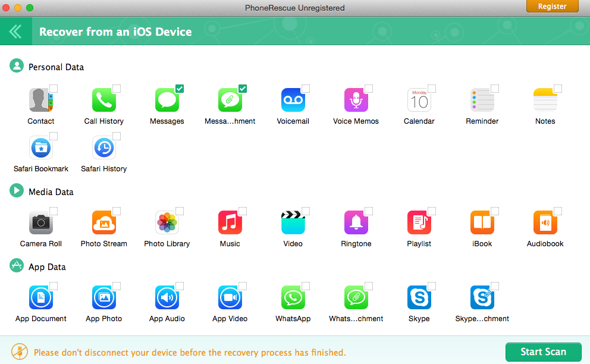Click the App Audio speaker icon
Image resolution: width=590 pixels, height=364 pixels.
click(x=167, y=297)
